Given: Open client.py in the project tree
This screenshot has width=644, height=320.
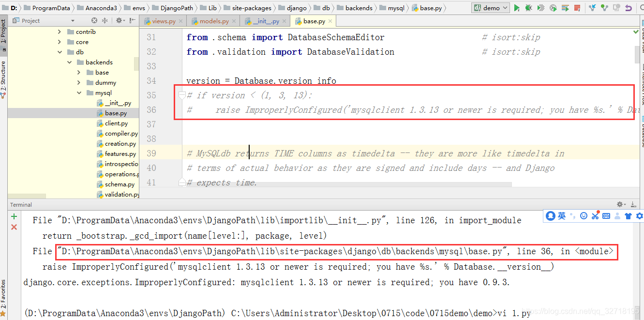Looking at the screenshot, I should tap(112, 123).
